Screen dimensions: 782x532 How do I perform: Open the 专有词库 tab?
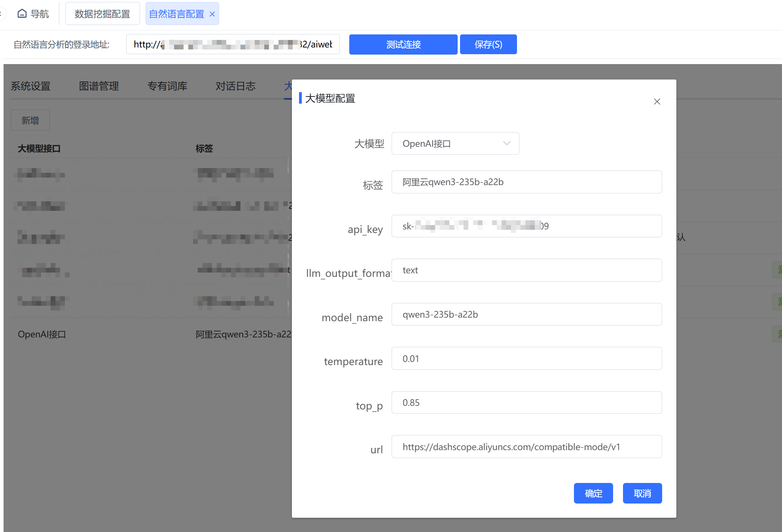point(167,86)
